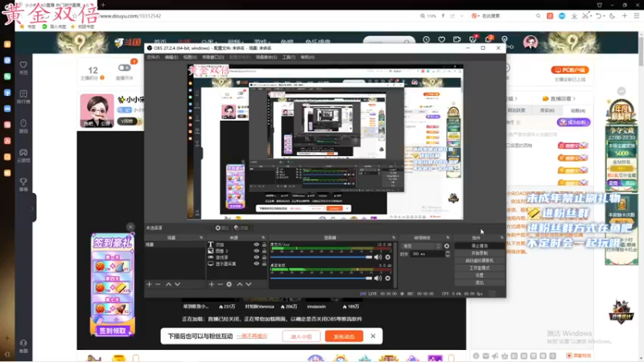Viewport: 644px width, 362px height.
Task: Open scene transition properties gear
Action: tap(447, 246)
